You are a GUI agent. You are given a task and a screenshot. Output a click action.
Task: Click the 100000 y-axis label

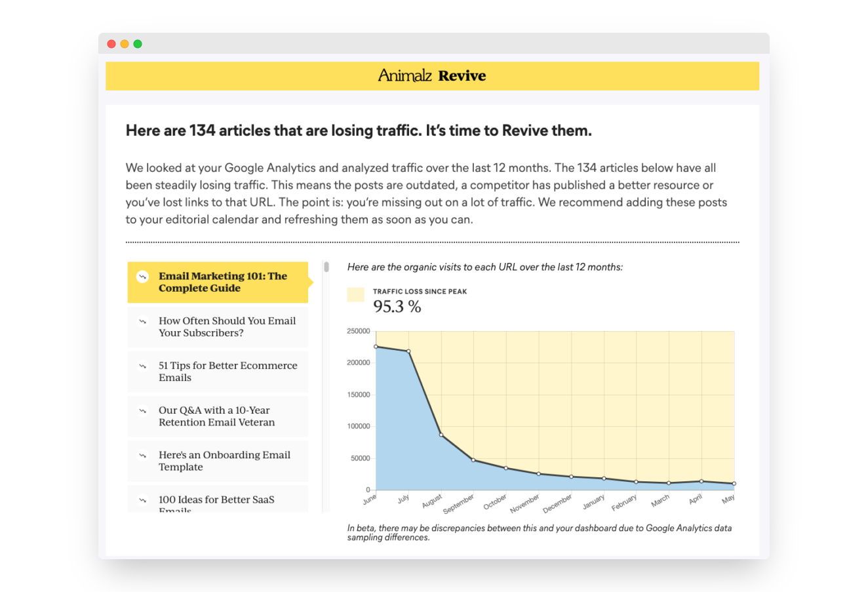359,426
